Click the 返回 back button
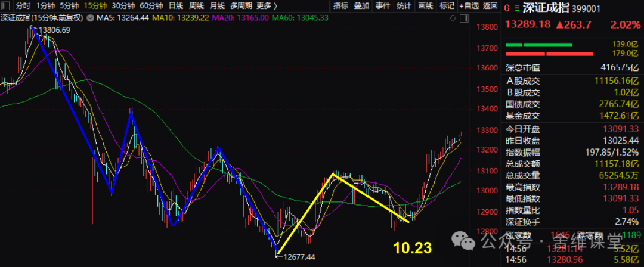The image size is (644, 267). point(490,6)
